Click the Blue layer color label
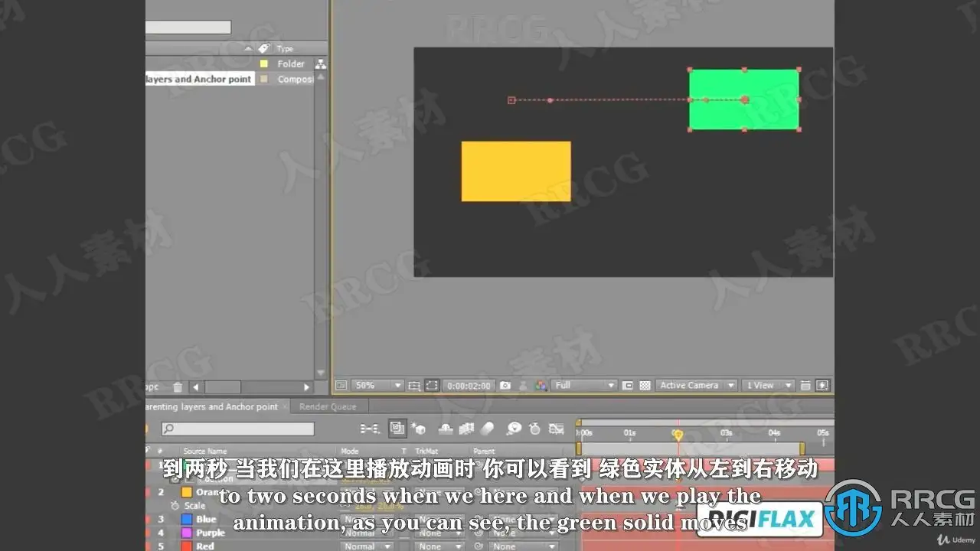The width and height of the screenshot is (980, 551). pyautogui.click(x=186, y=520)
